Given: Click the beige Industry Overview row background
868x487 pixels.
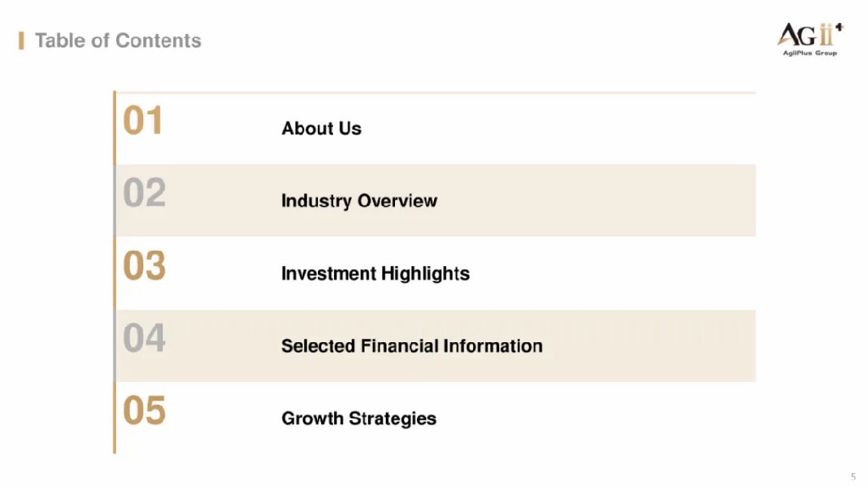Looking at the screenshot, I should (x=435, y=201).
